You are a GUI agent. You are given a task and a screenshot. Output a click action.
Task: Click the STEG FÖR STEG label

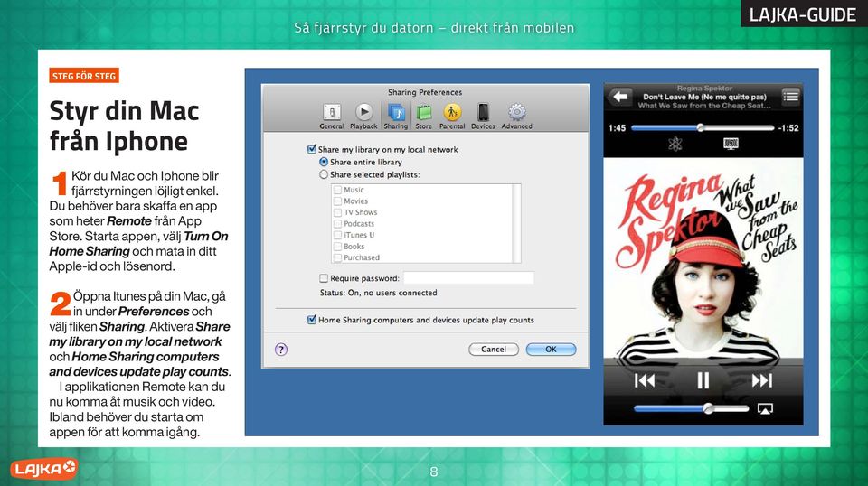pyautogui.click(x=84, y=76)
